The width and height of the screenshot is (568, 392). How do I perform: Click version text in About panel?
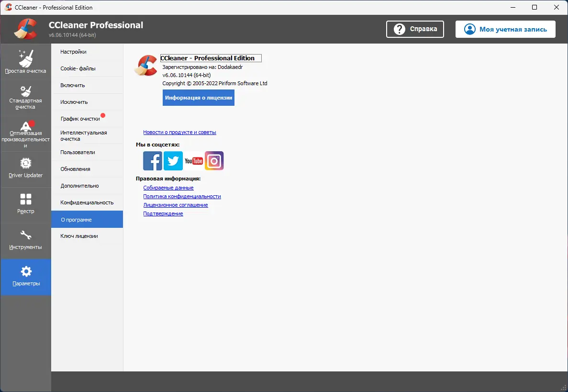tap(187, 75)
